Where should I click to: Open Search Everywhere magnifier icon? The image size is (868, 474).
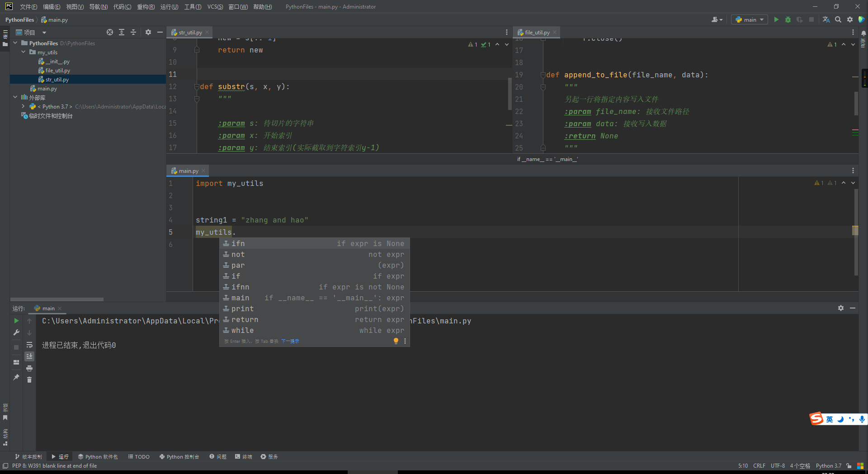[x=838, y=19]
